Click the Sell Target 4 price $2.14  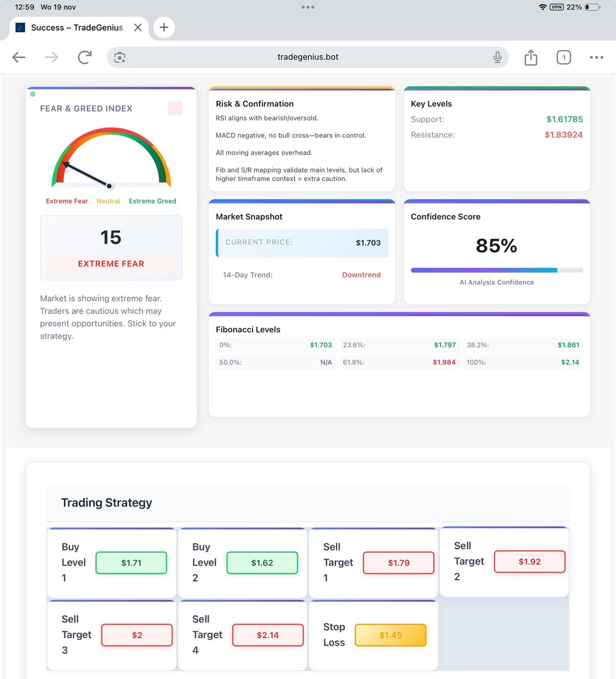pos(268,635)
